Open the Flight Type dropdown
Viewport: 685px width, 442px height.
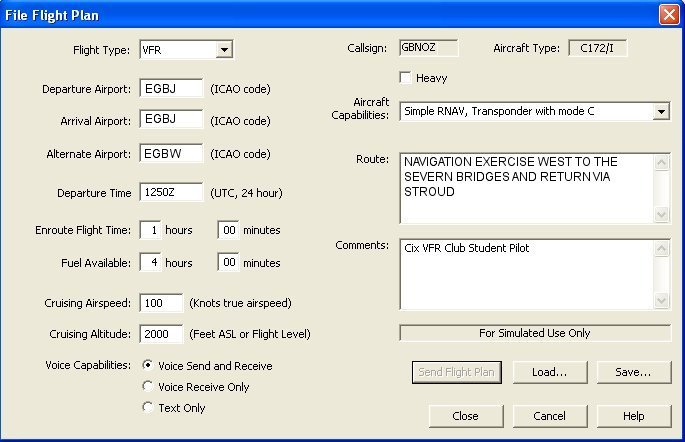tap(224, 49)
